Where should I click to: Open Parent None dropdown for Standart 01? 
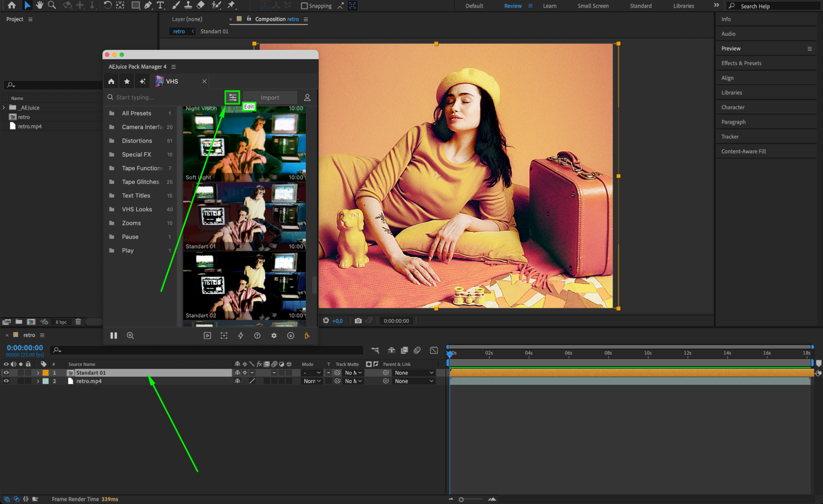point(413,373)
